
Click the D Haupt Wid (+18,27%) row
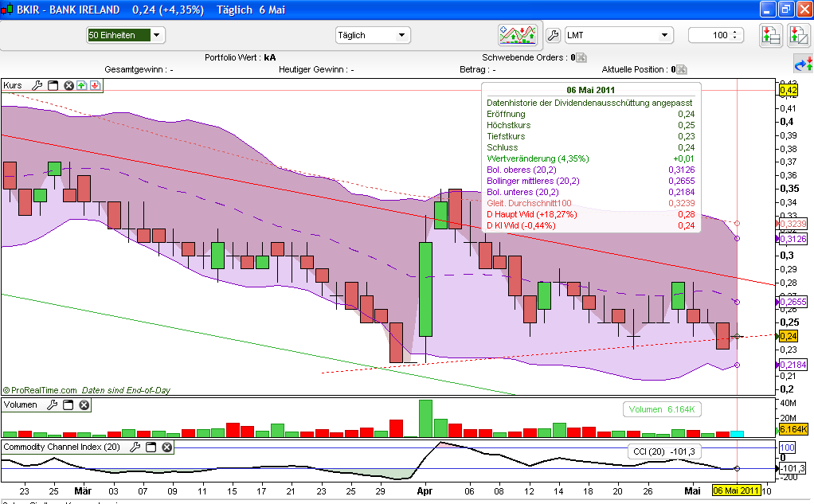(591, 214)
